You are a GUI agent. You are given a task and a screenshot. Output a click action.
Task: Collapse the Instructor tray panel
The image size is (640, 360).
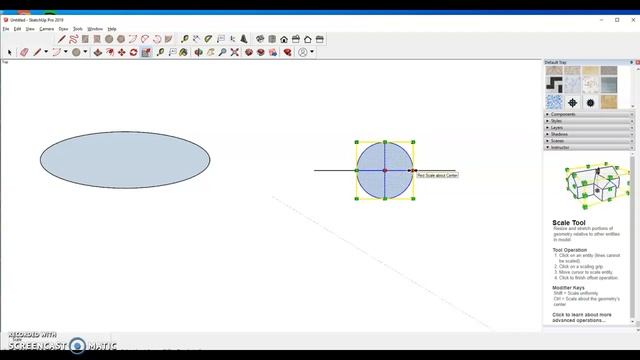[x=589, y=147]
